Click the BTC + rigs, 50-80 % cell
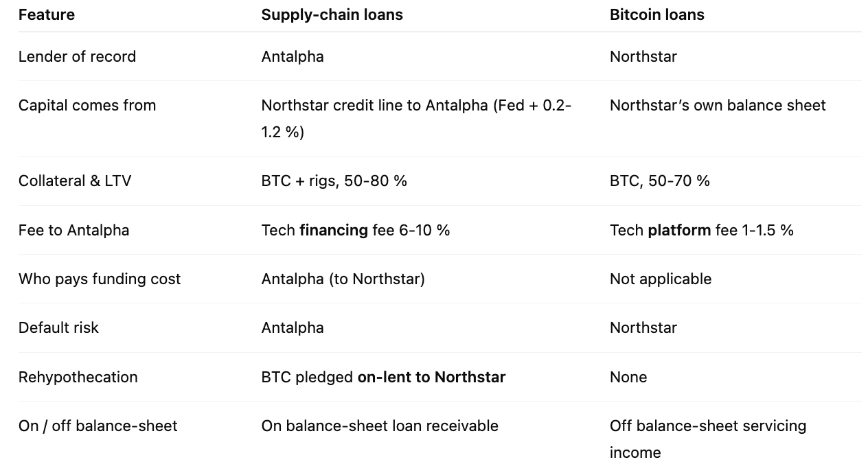Screen dimensions: 868x475 [x=334, y=181]
